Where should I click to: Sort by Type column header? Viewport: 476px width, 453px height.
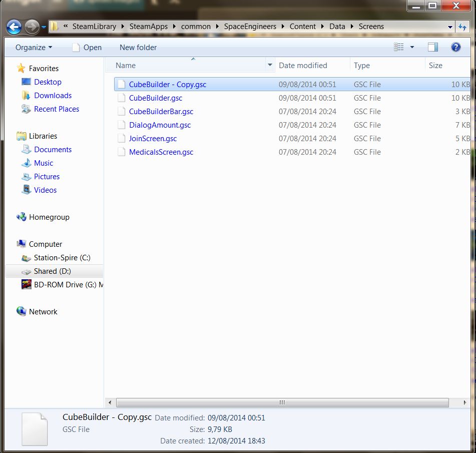[x=387, y=65]
